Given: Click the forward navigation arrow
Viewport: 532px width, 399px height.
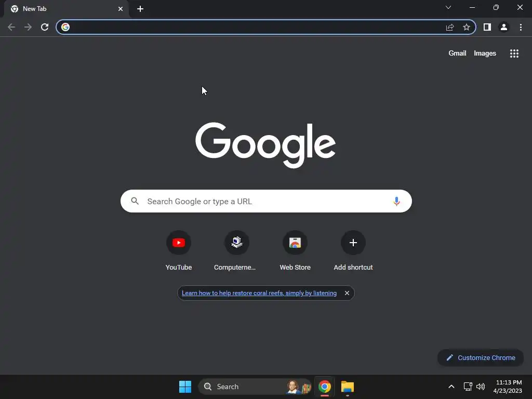Looking at the screenshot, I should [28, 27].
